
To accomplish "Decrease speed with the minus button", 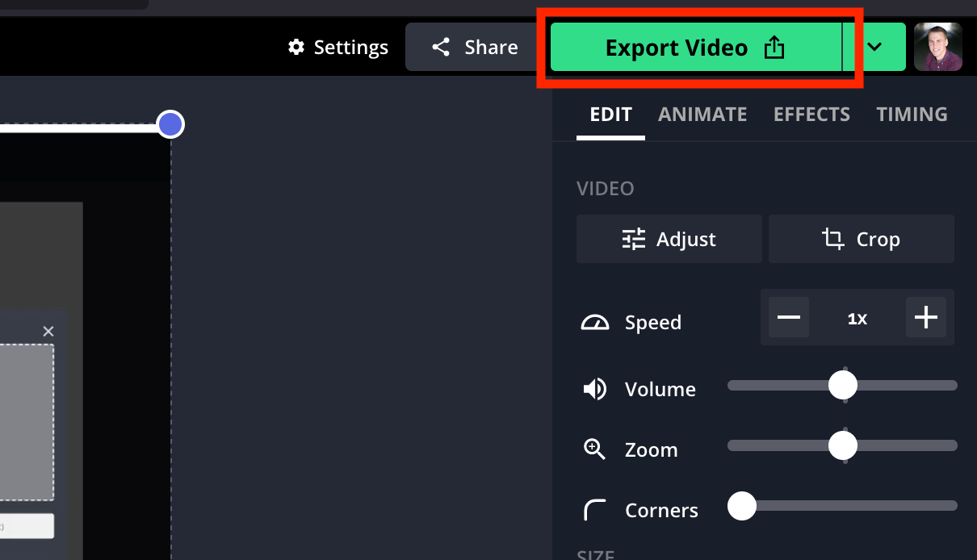I will click(788, 317).
